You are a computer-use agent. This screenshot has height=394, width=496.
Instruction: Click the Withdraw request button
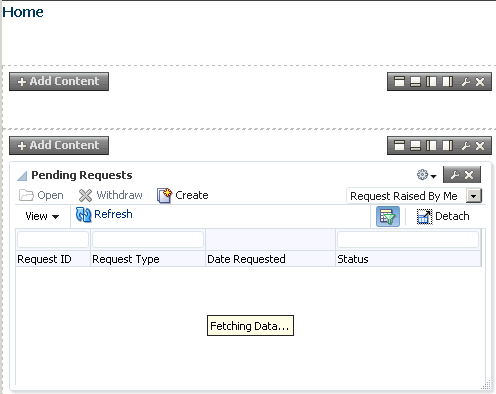[x=111, y=195]
